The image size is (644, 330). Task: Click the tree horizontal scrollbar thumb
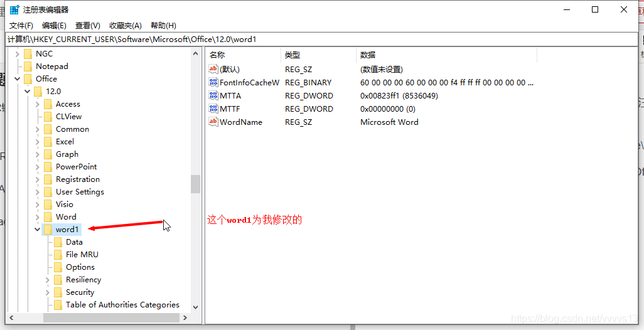coord(111,317)
